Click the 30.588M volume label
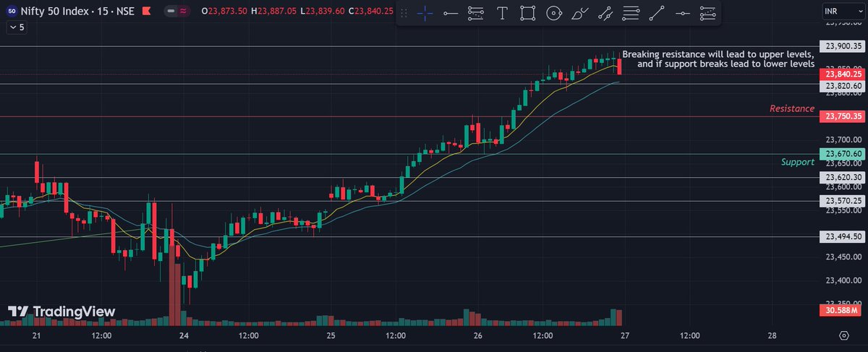 [840, 310]
